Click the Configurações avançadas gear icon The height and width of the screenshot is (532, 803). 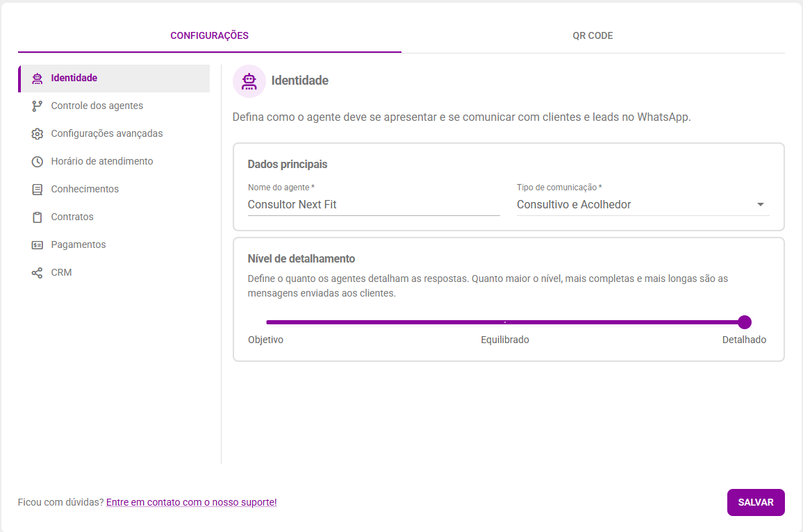coord(37,133)
